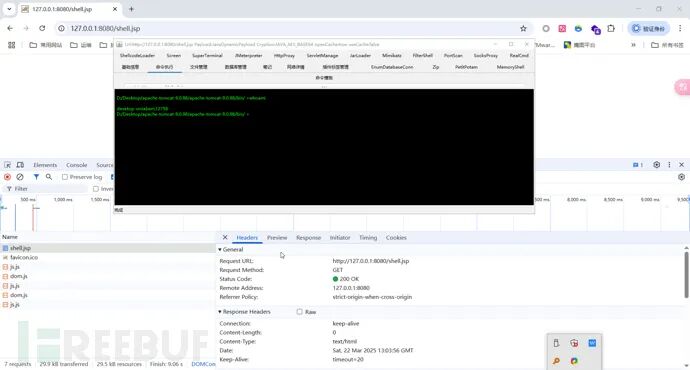Image resolution: width=690 pixels, height=370 pixels.
Task: Enable the Invert filter checkbox
Action: [x=95, y=189]
